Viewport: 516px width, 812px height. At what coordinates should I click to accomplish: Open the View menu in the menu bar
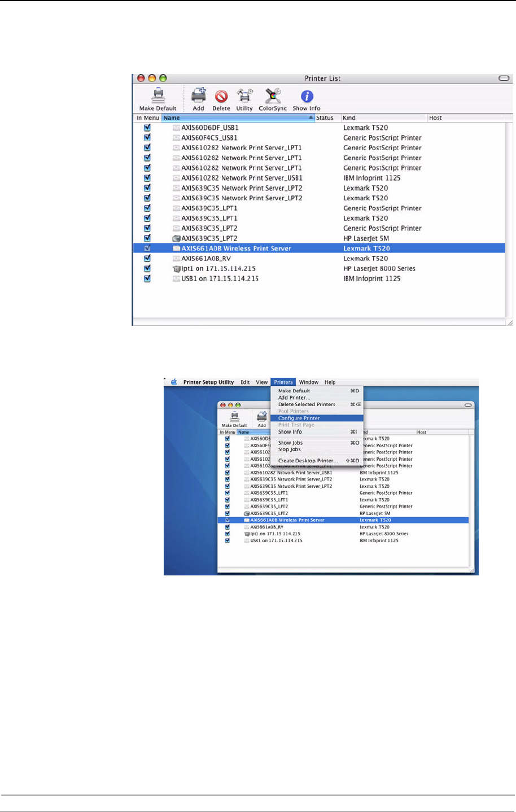[x=262, y=382]
